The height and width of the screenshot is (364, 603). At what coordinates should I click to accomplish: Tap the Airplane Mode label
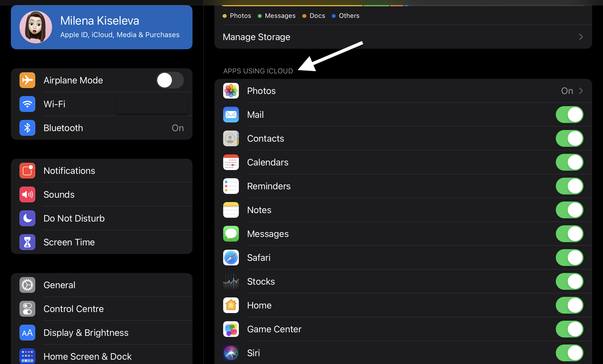click(73, 80)
